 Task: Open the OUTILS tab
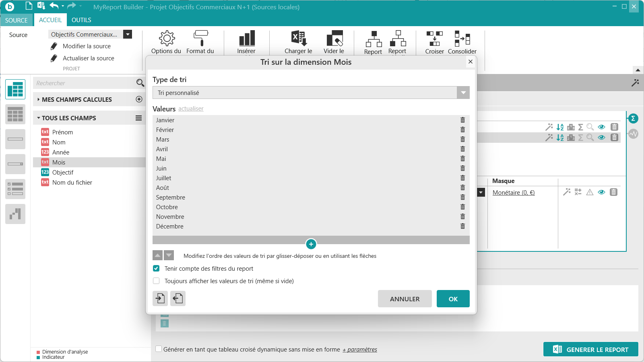click(81, 20)
